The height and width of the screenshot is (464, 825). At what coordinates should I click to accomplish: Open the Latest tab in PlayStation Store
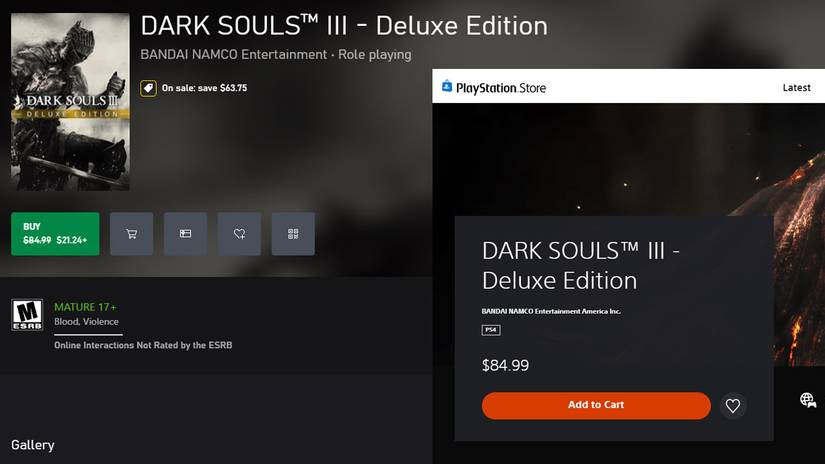tap(796, 88)
